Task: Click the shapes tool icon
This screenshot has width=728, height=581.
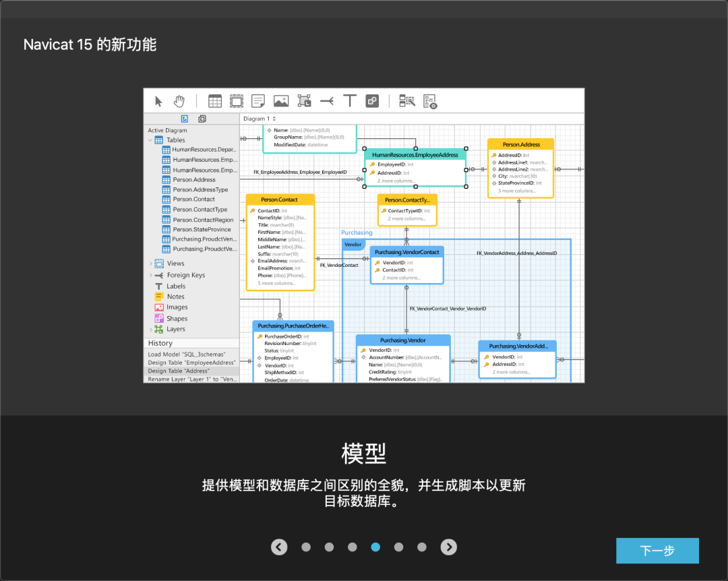Action: tap(372, 101)
